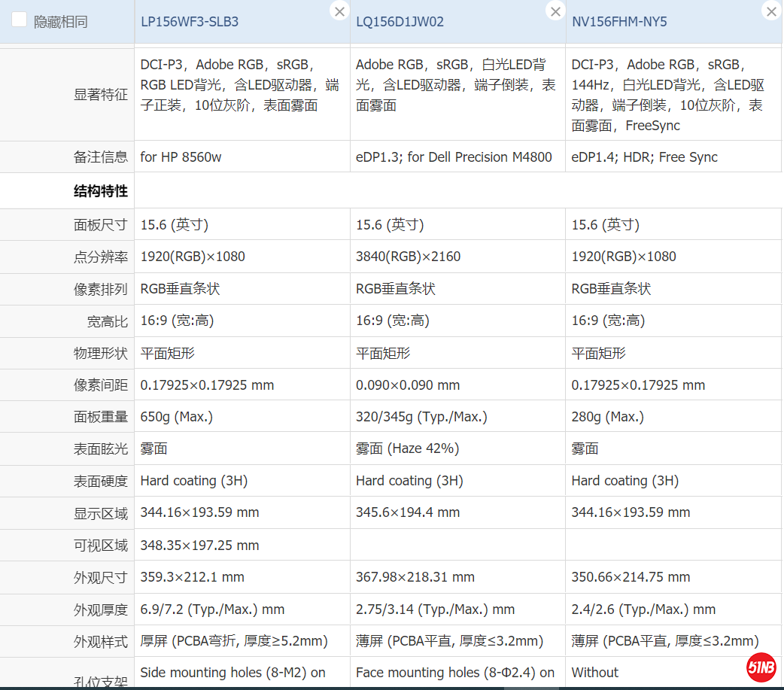Click the 'for HP 8560w' remark cell

(181, 157)
